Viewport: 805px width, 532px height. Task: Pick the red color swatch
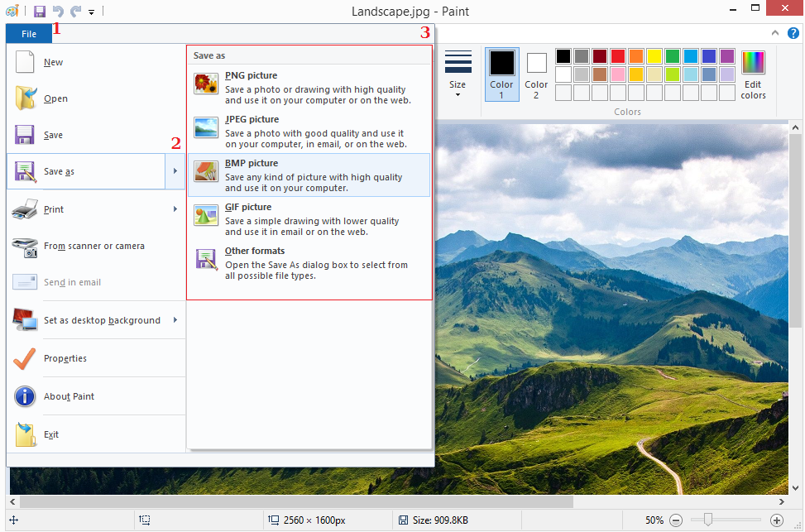click(618, 56)
